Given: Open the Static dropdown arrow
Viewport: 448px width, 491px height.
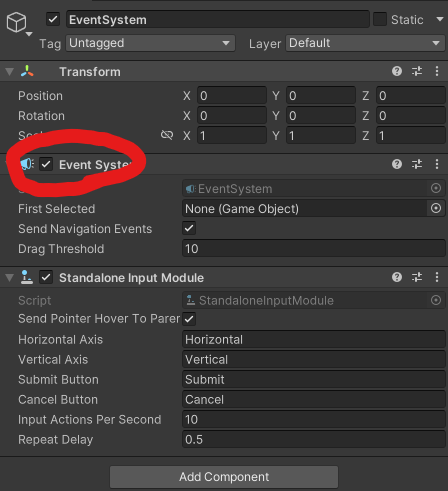Looking at the screenshot, I should point(440,19).
